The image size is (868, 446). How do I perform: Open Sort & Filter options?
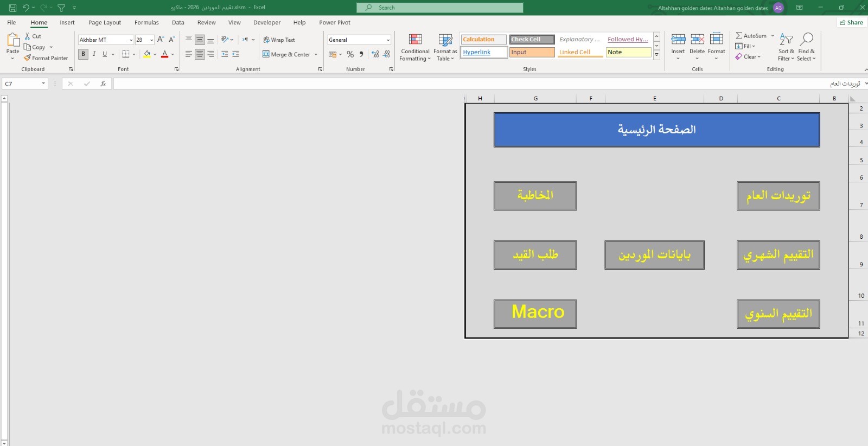[786, 47]
